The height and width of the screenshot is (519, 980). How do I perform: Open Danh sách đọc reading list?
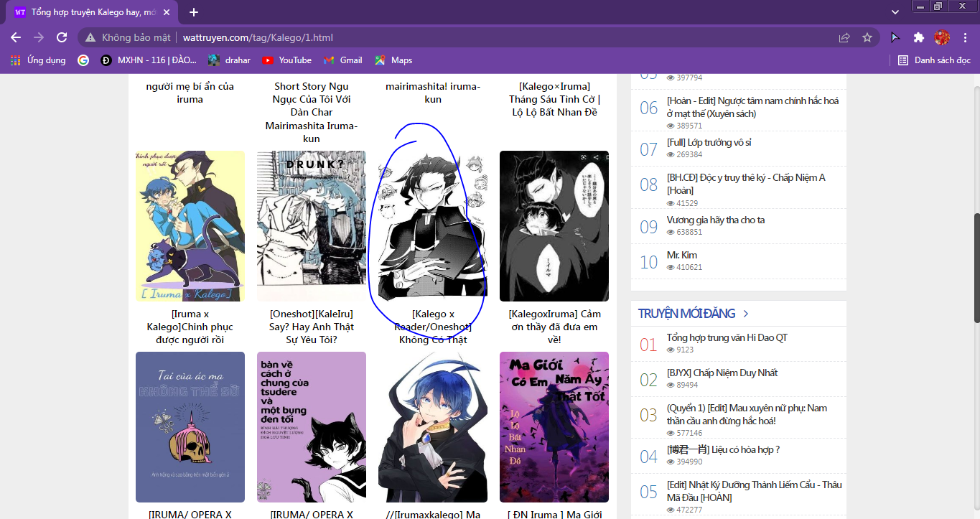[x=934, y=60]
